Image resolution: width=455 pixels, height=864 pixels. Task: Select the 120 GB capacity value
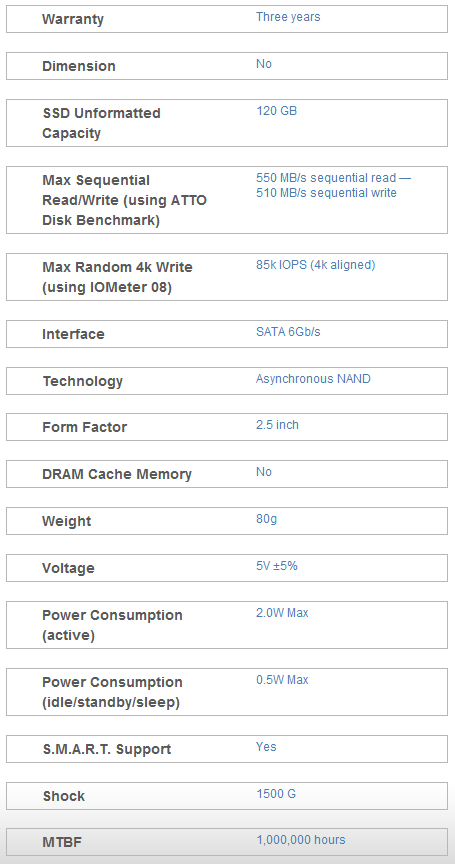point(277,111)
